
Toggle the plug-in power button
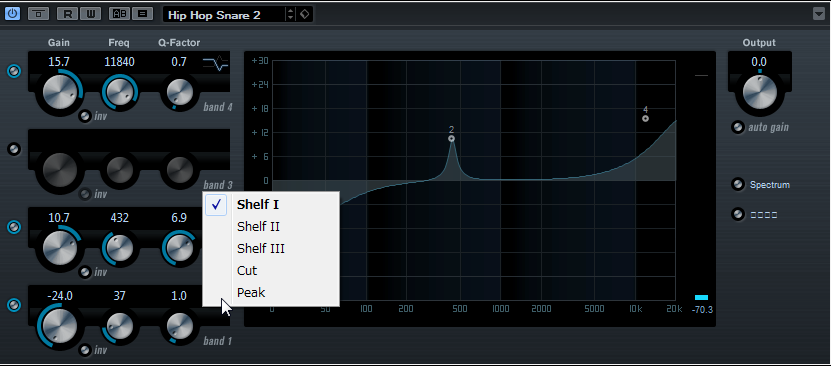(13, 14)
